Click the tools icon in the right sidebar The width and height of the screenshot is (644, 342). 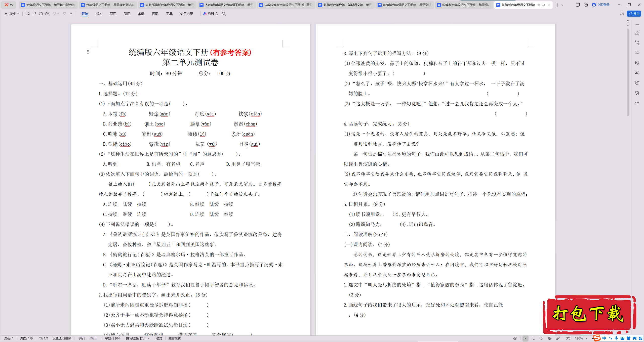click(x=637, y=73)
